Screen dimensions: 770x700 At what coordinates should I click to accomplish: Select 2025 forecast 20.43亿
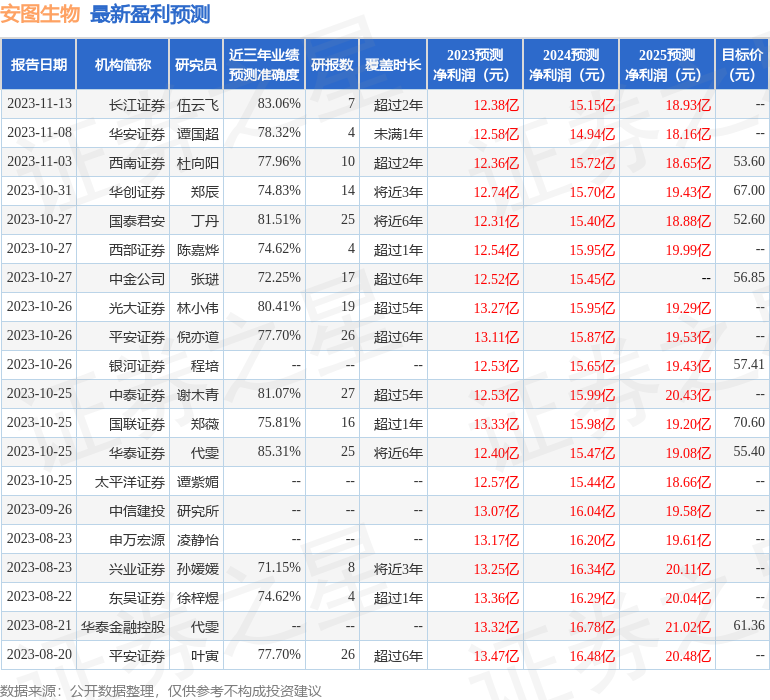point(688,394)
